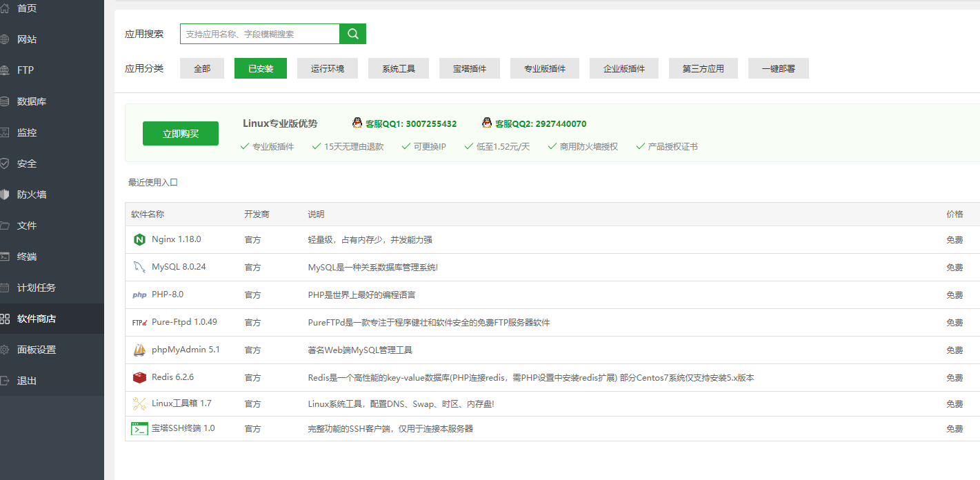980x480 pixels.
Task: Open the 第三方应用 category
Action: (x=703, y=68)
